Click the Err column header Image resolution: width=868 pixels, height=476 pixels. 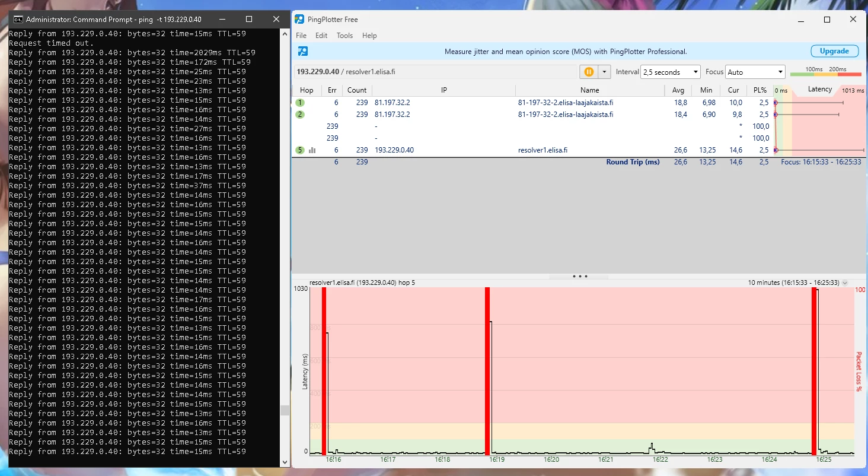pos(332,90)
